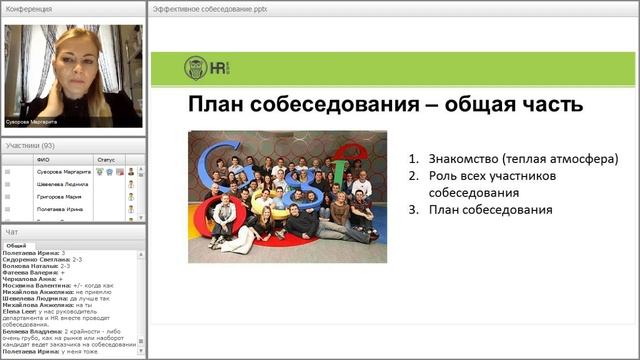Image resolution: width=640 pixels, height=360 pixels.
Task: Click chat message from Сидоренко Светлана
Action: [42, 260]
